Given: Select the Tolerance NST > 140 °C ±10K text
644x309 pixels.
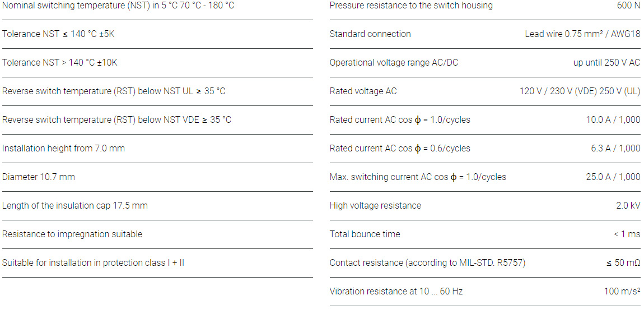Looking at the screenshot, I should (x=60, y=63).
